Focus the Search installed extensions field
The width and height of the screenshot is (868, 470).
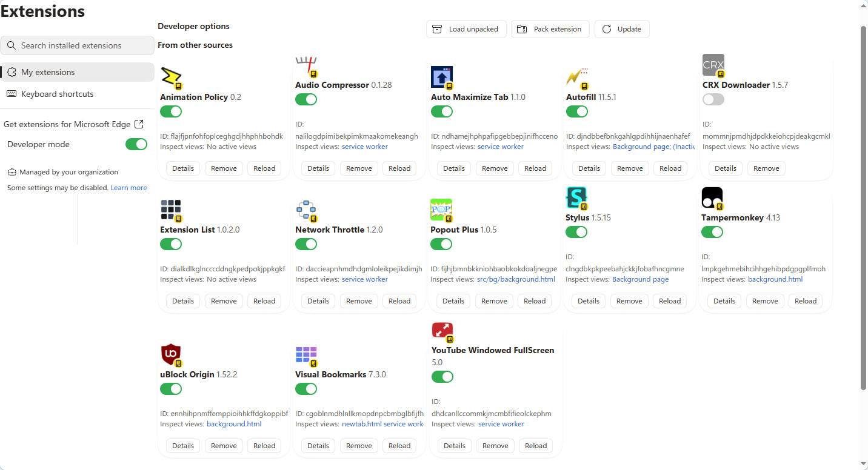(78, 45)
